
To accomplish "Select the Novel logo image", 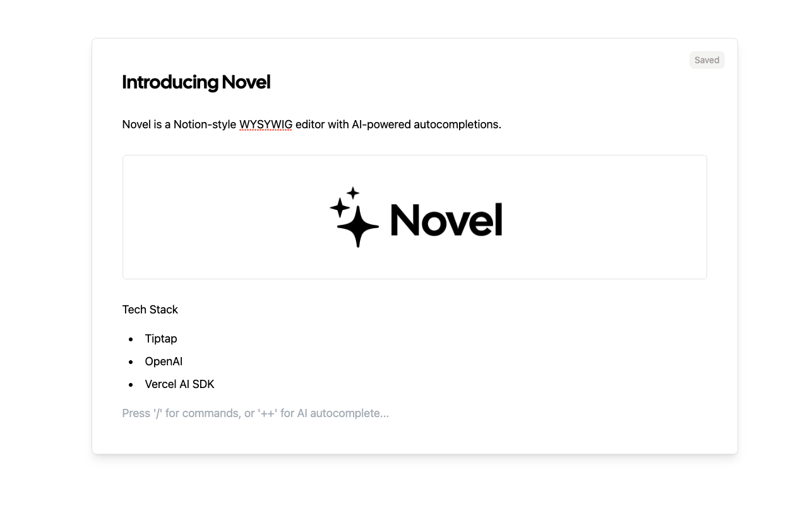I will (415, 217).
